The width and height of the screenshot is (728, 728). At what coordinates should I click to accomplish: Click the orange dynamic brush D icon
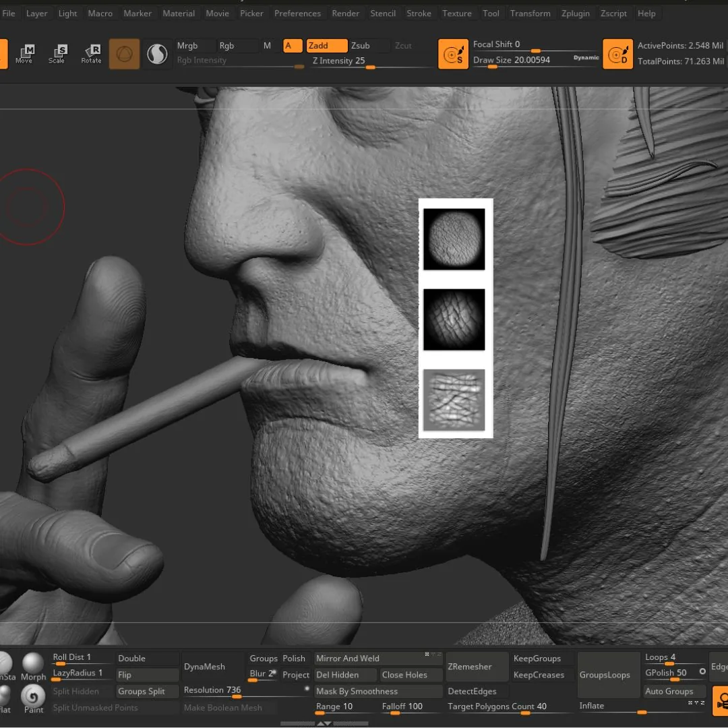tap(617, 54)
